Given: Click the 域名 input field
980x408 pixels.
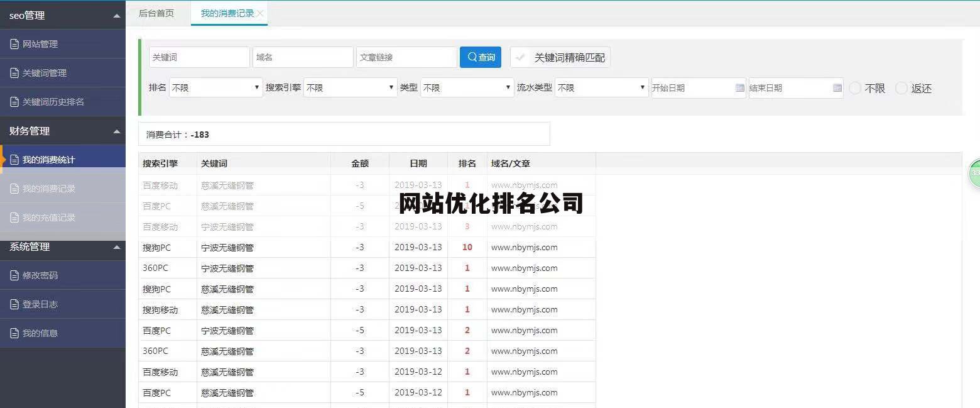Looking at the screenshot, I should click(303, 57).
